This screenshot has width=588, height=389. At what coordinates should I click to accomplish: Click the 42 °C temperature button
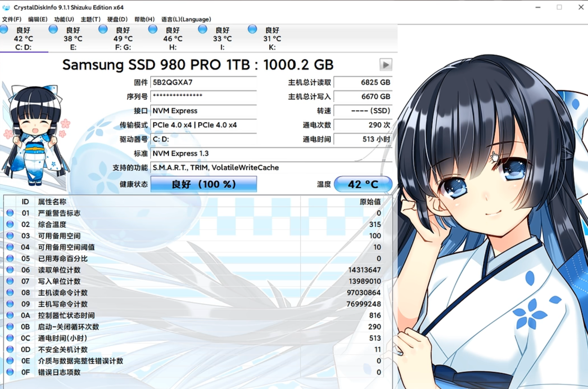tap(363, 184)
